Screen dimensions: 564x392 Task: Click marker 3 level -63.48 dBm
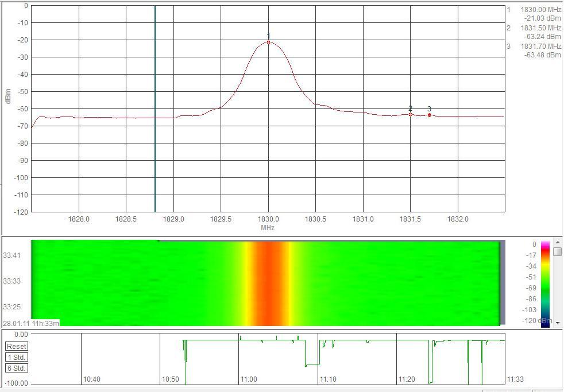point(542,55)
